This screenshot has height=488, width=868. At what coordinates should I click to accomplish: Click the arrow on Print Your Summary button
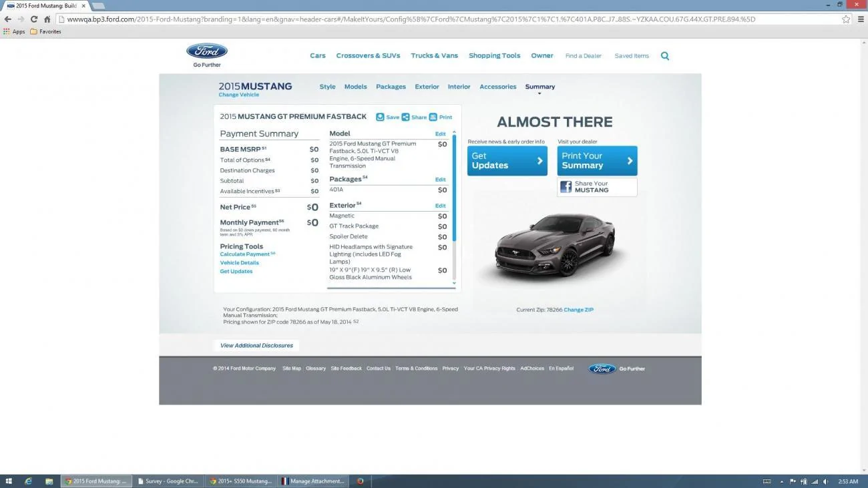pos(630,161)
